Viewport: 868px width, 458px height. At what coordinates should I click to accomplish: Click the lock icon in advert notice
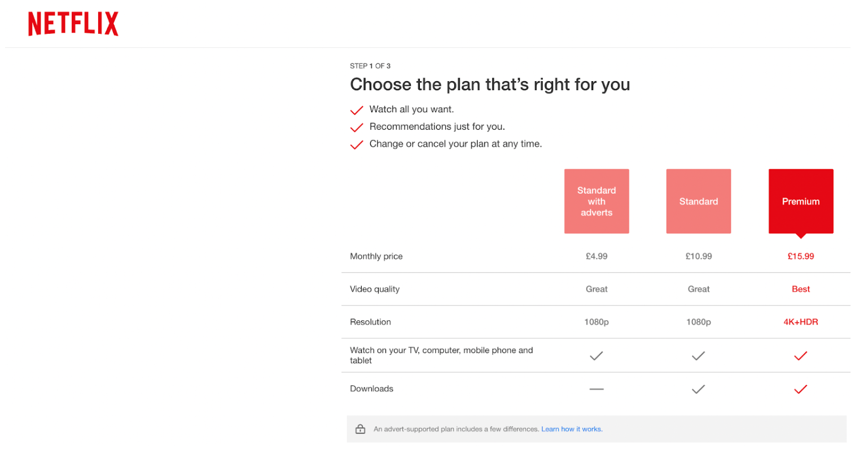point(360,429)
